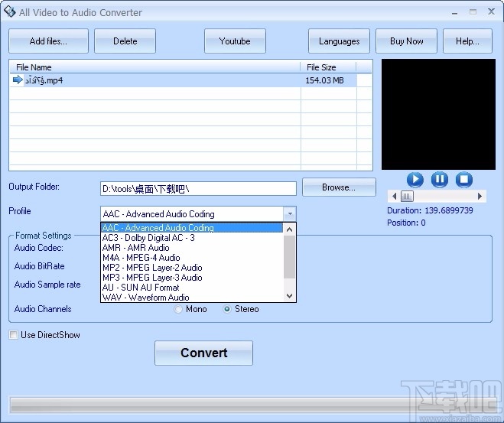Select Mono audio channel
The width and height of the screenshot is (504, 423).
177,309
